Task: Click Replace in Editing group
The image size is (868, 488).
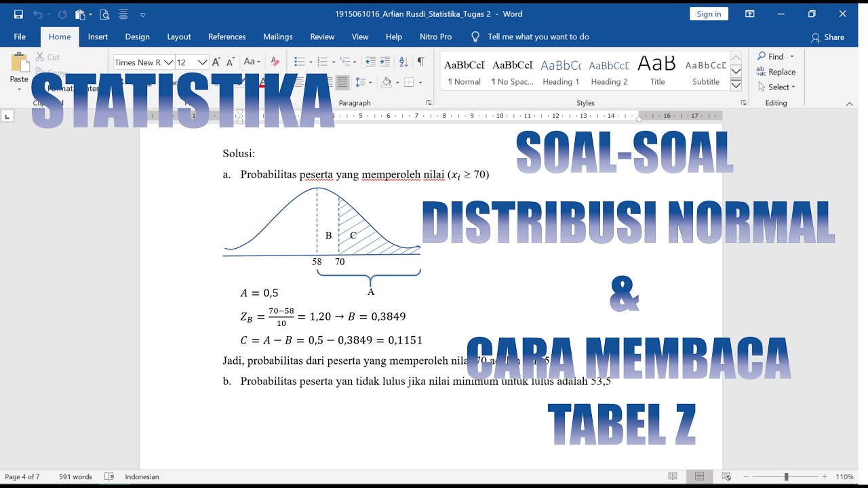Action: coord(776,72)
